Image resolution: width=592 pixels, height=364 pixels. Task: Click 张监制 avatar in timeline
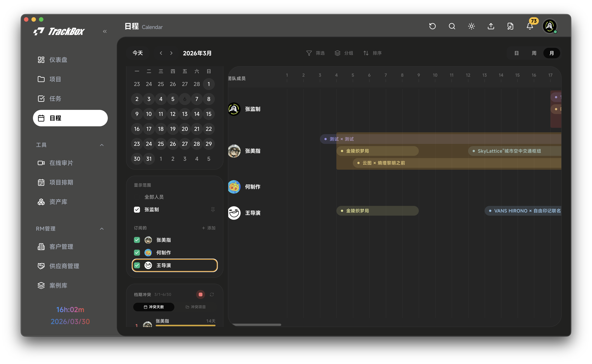pos(234,109)
